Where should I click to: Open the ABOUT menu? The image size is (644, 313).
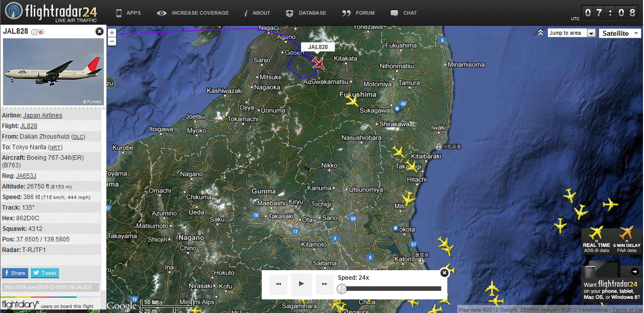click(257, 13)
